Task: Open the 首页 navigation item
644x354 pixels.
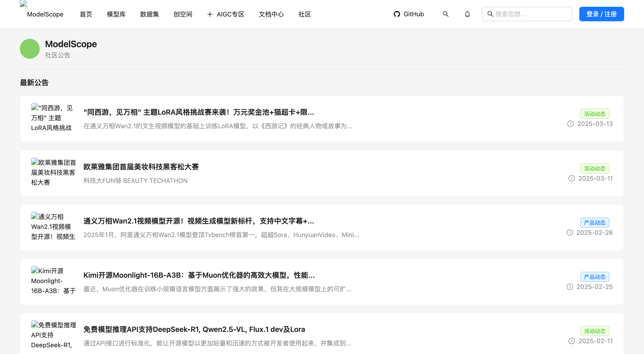Action: pos(86,14)
